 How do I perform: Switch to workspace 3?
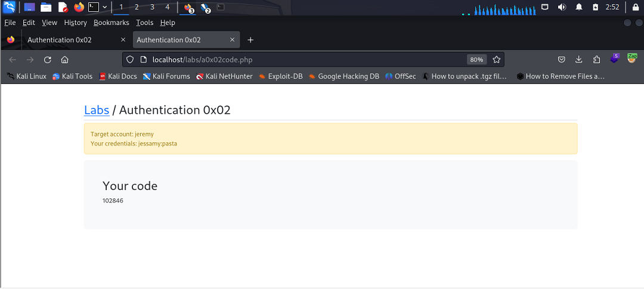(153, 7)
